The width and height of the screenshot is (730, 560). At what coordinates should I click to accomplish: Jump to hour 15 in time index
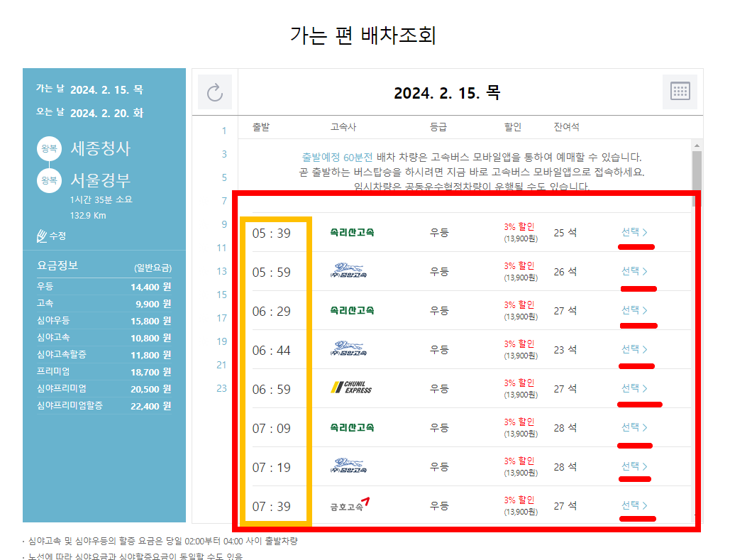[221, 295]
